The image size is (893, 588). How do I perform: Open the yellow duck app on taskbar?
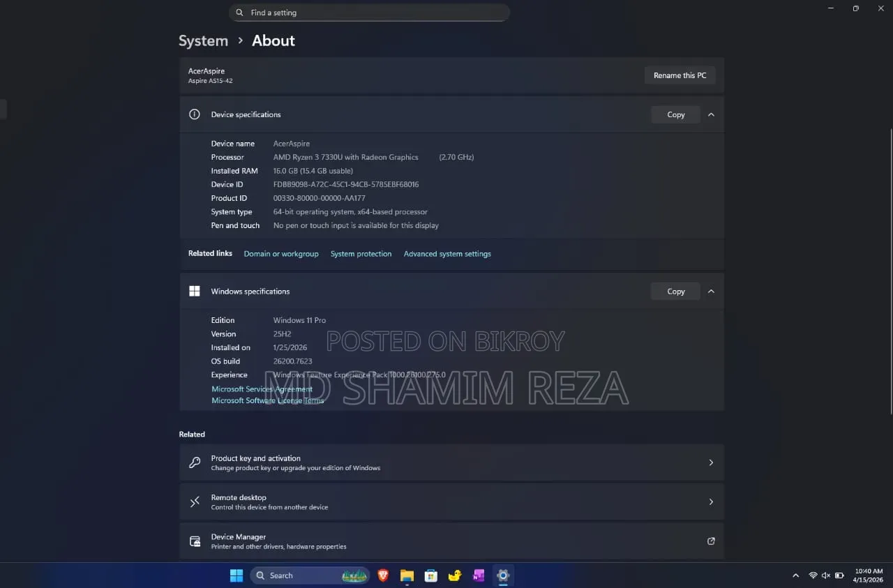[x=455, y=575]
